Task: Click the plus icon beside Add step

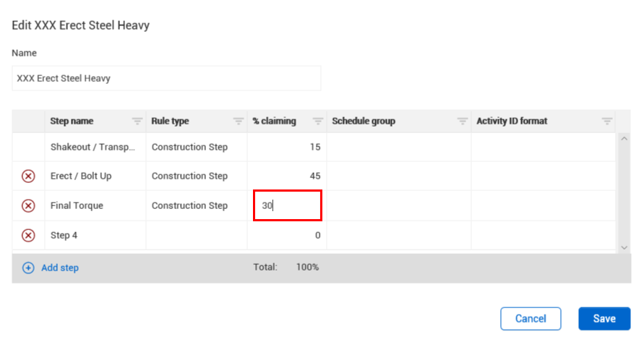Action: [28, 268]
